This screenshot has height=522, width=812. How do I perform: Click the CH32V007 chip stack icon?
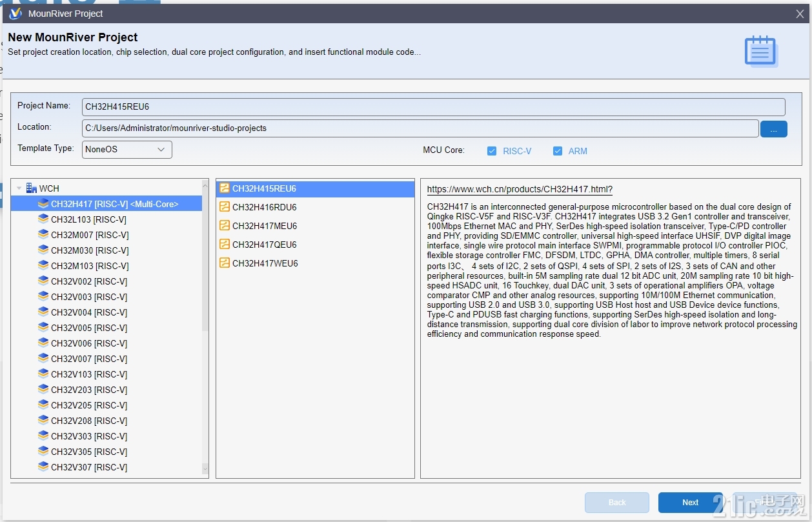point(43,359)
